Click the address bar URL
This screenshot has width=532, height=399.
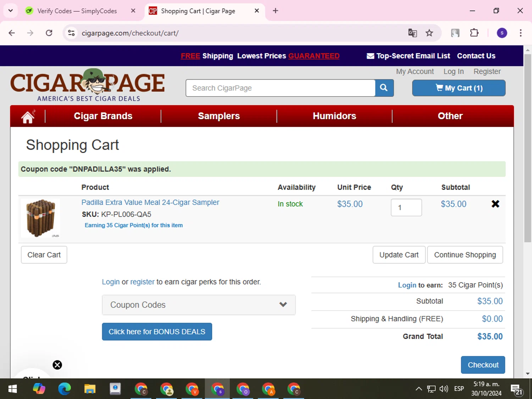tap(130, 33)
